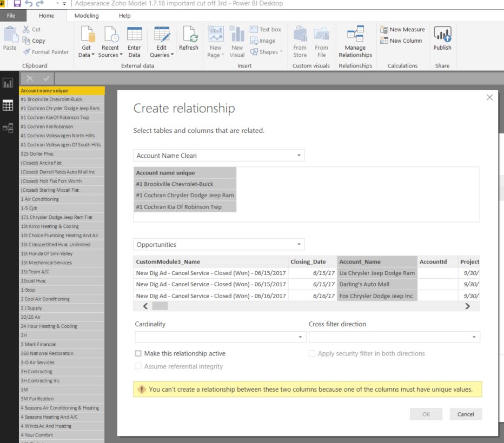Click Copy in Clipboard group
The width and height of the screenshot is (504, 443).
pyautogui.click(x=34, y=41)
